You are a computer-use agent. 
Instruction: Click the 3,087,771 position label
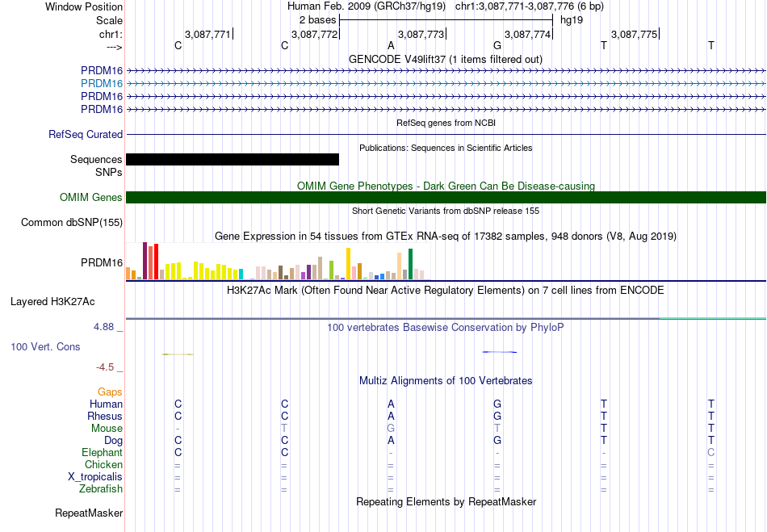207,34
